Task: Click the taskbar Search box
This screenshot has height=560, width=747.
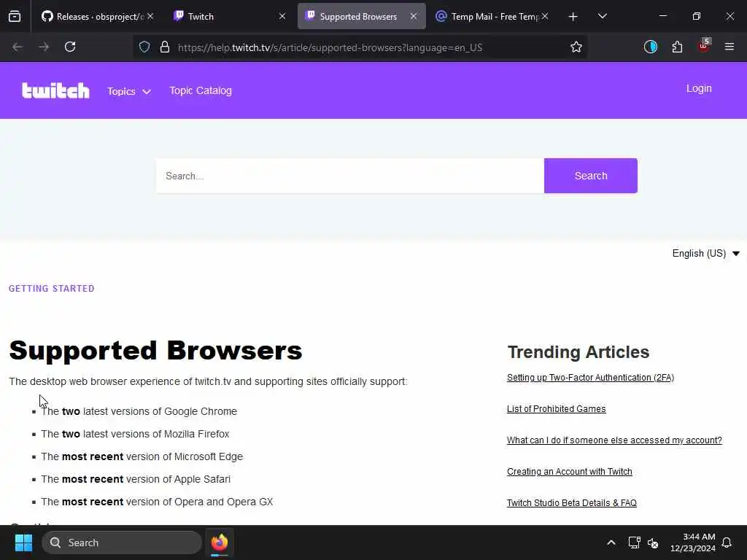Action: 122,542
